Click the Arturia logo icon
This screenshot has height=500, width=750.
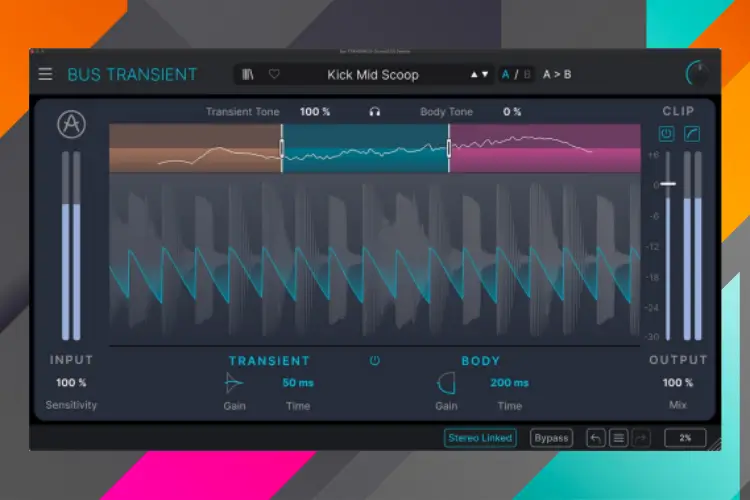click(71, 124)
